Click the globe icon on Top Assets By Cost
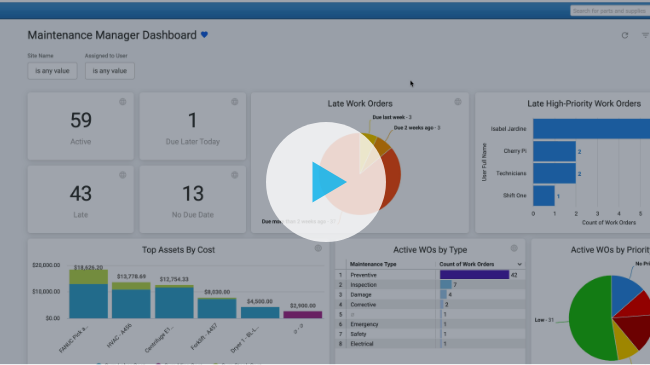 (318, 248)
